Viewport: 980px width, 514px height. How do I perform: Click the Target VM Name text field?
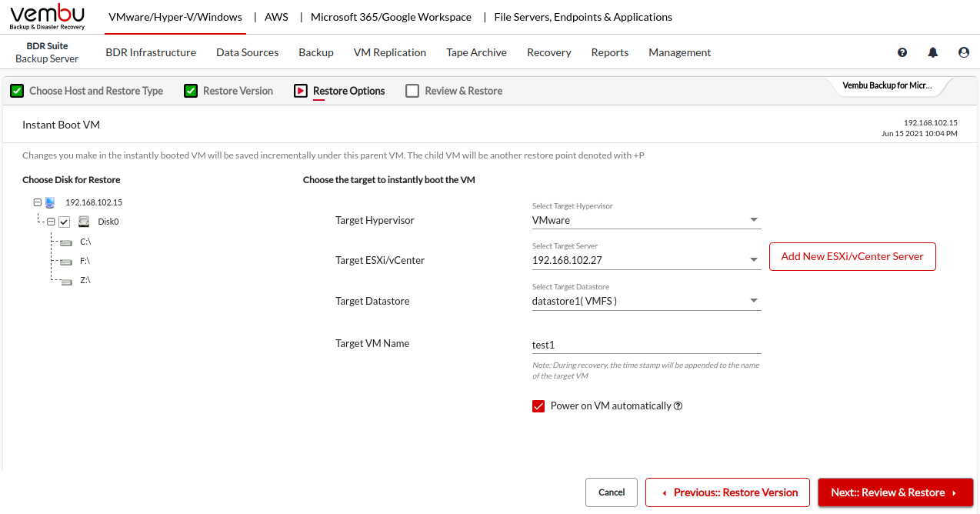tap(646, 345)
